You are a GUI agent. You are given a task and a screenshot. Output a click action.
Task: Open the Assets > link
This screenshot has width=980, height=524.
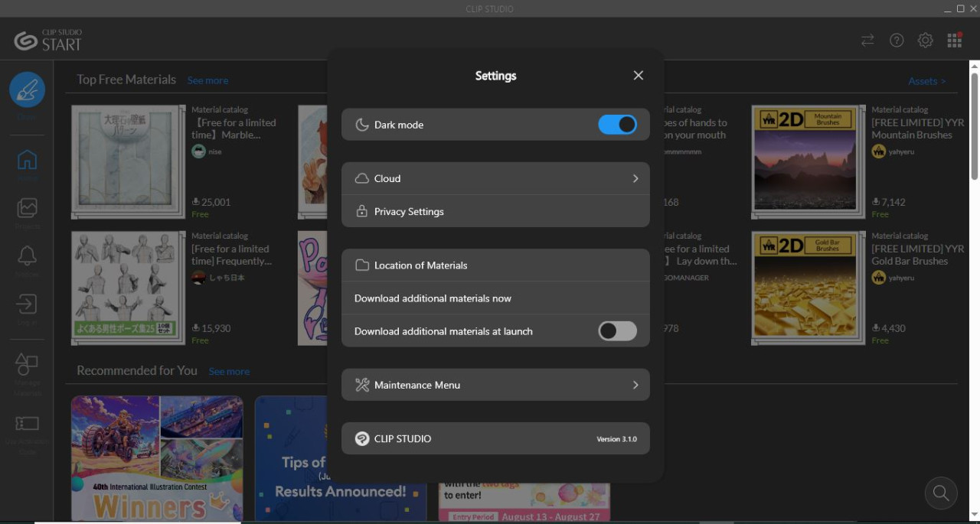[926, 81]
